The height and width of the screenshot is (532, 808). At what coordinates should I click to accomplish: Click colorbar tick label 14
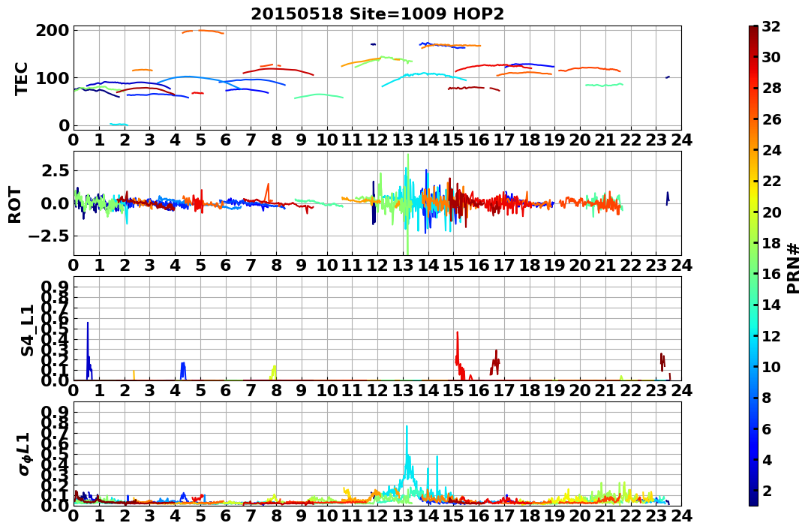(x=771, y=305)
